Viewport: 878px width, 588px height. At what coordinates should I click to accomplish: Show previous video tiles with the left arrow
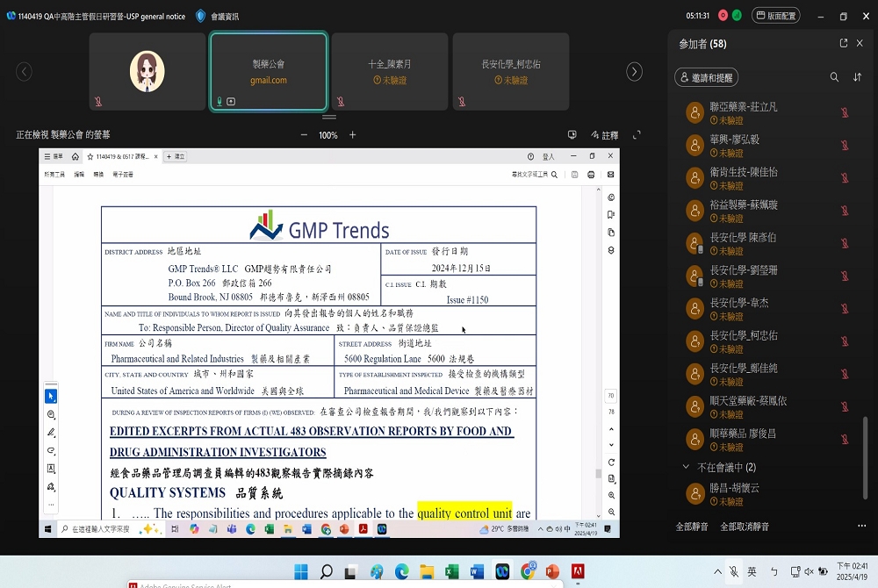pos(24,72)
